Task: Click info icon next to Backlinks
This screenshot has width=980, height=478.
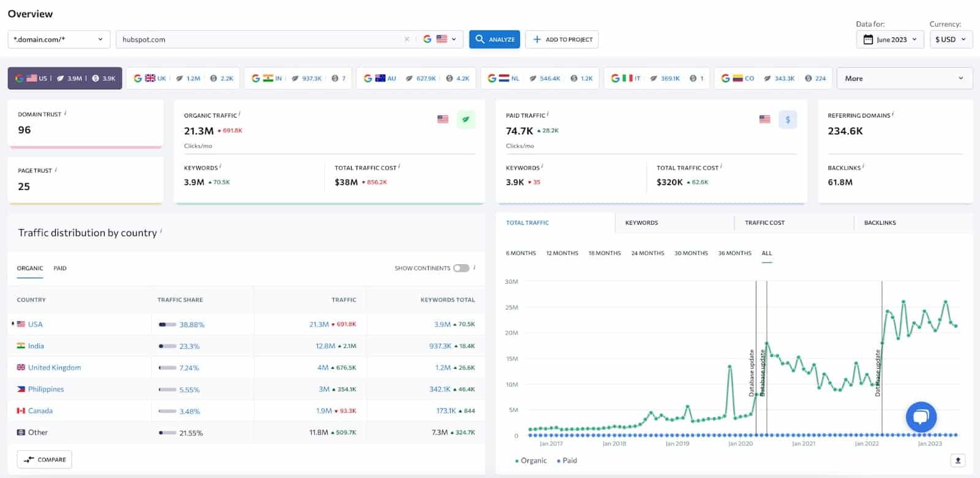Action: (x=864, y=167)
